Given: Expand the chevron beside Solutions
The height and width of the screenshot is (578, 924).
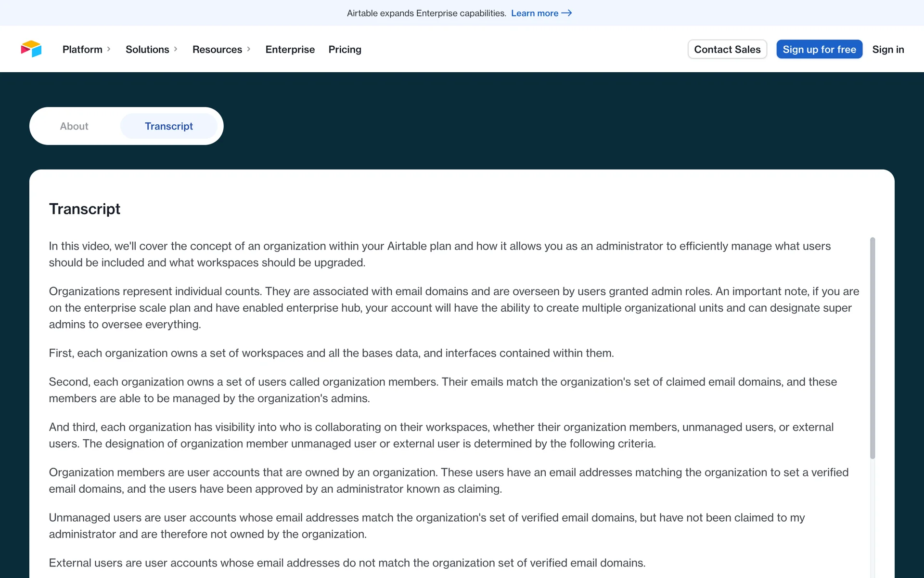Looking at the screenshot, I should (176, 49).
